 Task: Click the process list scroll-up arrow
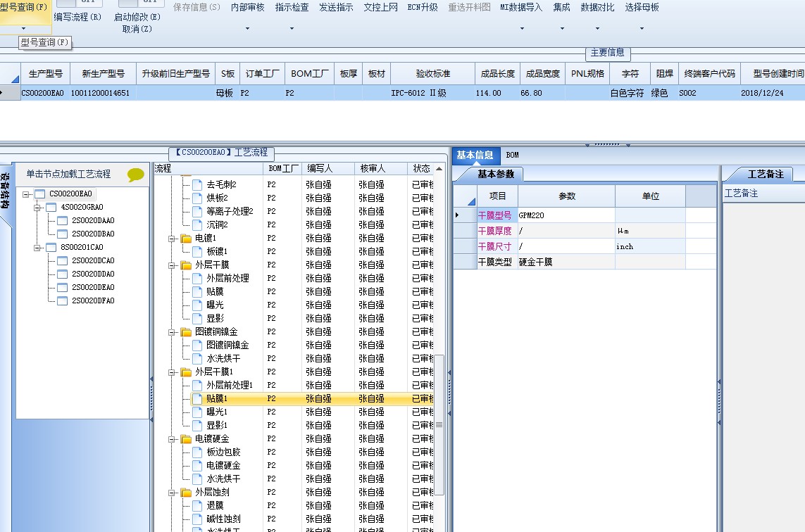click(439, 169)
